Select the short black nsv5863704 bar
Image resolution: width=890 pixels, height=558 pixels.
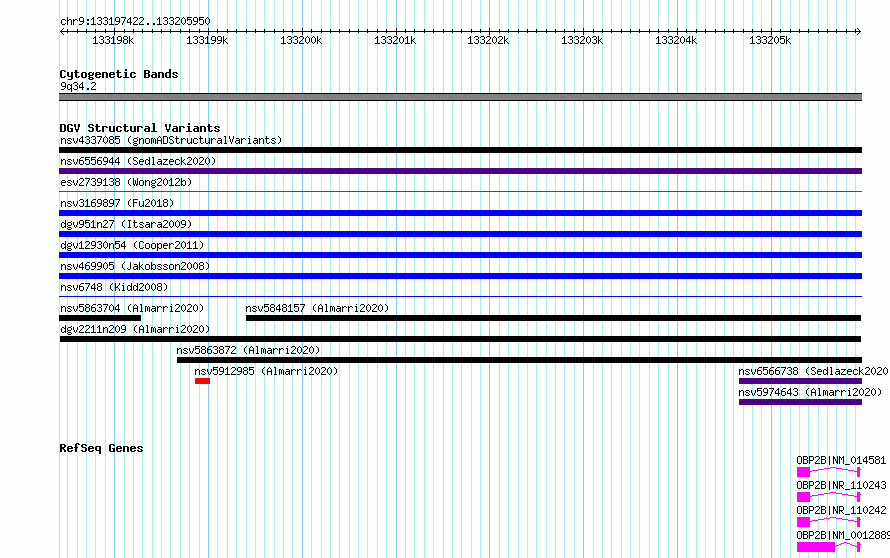(x=100, y=318)
